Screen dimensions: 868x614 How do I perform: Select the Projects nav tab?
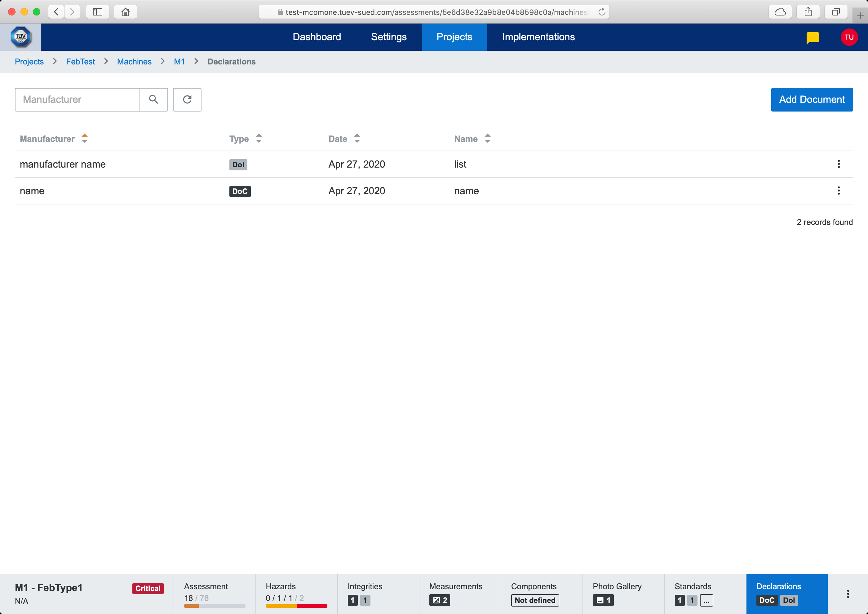(454, 37)
